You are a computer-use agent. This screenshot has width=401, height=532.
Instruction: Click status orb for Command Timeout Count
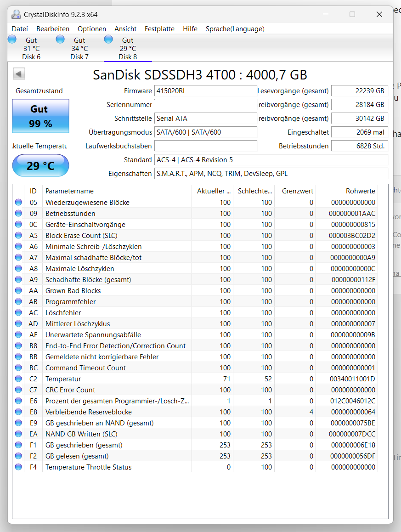tap(18, 368)
